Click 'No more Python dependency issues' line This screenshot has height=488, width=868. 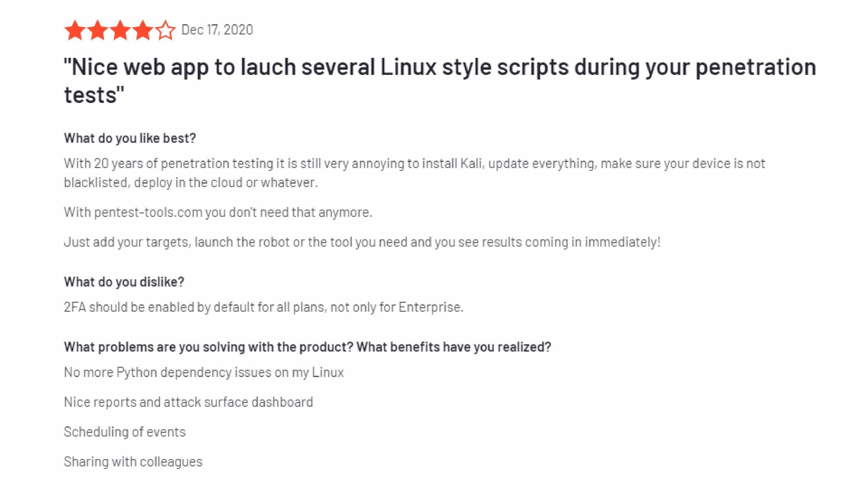click(x=204, y=372)
